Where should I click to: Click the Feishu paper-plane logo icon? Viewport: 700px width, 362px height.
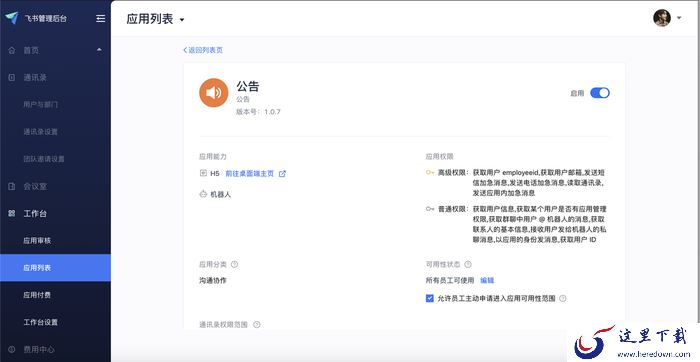(12, 18)
